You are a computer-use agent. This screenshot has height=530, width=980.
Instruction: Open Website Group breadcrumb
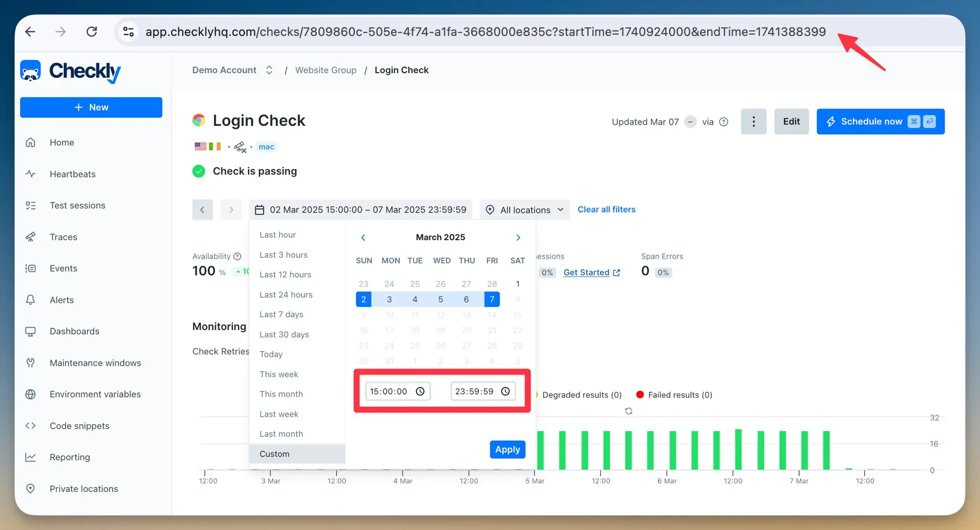click(326, 70)
